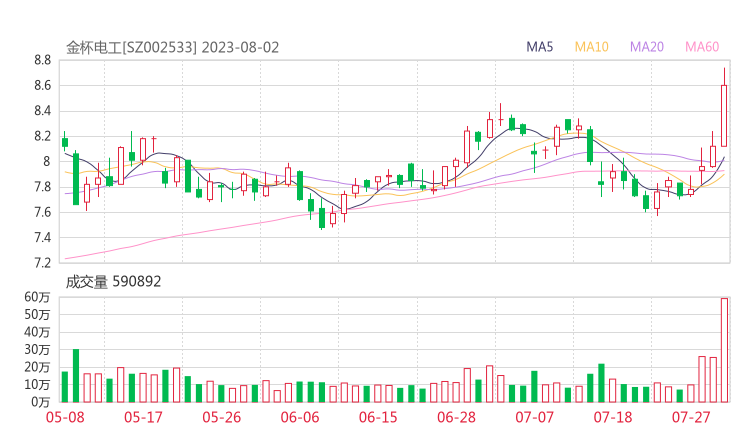Click the MA60 legend label
Screen dimensions: 740x440
coord(702,47)
